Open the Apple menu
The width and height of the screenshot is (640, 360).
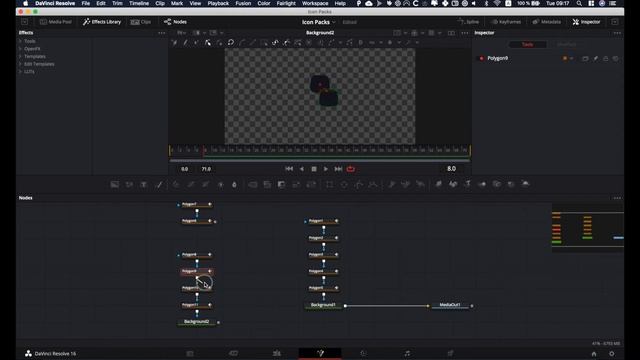click(25, 3)
